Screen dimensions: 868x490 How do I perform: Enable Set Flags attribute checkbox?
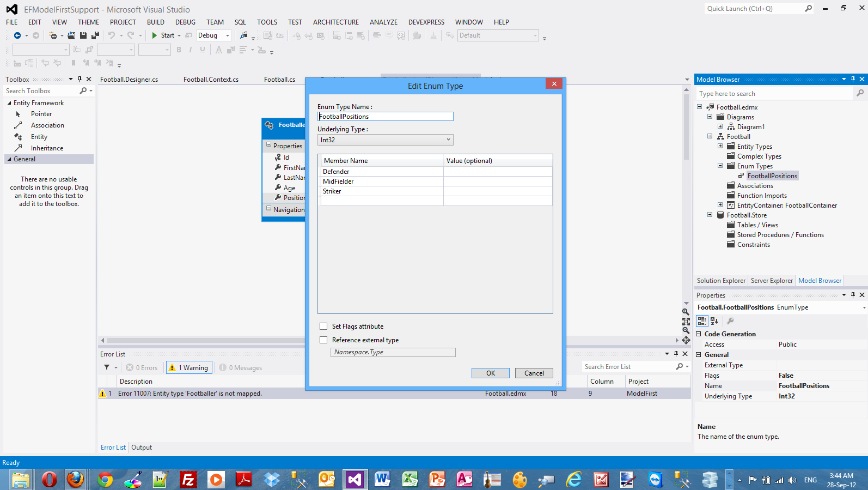point(323,326)
